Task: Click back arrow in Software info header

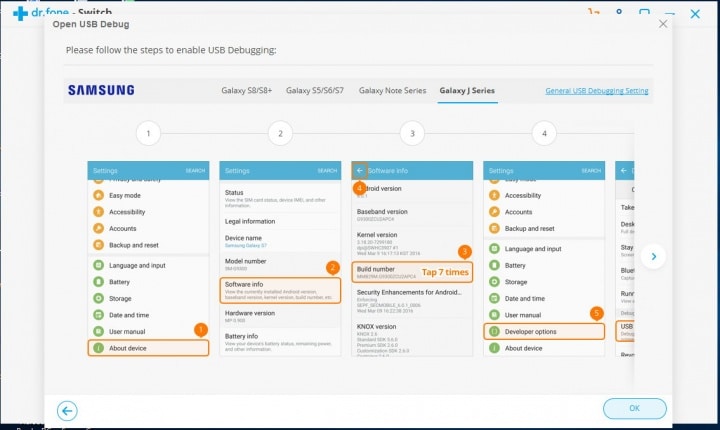Action: (360, 171)
